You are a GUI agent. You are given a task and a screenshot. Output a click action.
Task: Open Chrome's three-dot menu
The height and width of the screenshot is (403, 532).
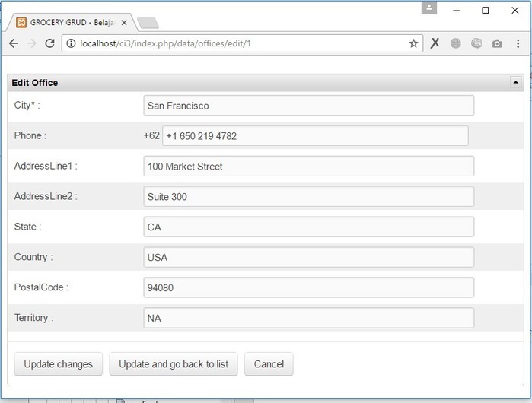518,43
